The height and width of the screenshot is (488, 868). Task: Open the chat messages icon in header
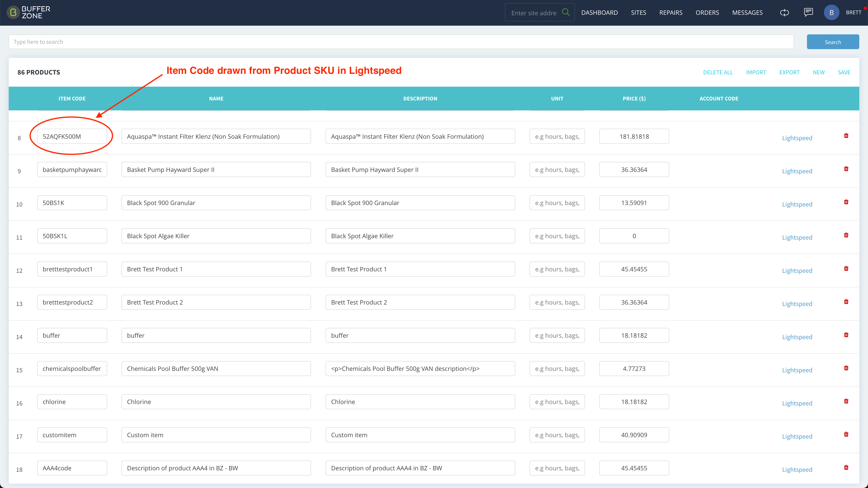coord(808,12)
